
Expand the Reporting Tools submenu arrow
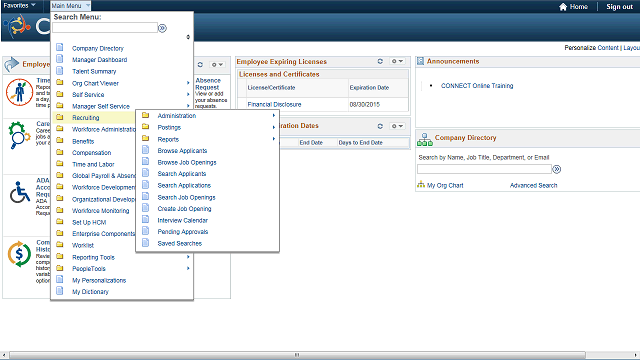pyautogui.click(x=188, y=257)
